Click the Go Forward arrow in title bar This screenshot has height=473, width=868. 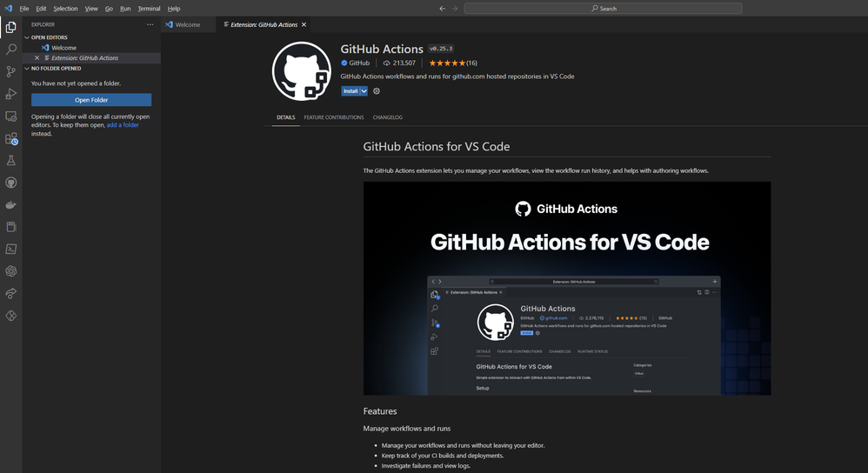(455, 9)
